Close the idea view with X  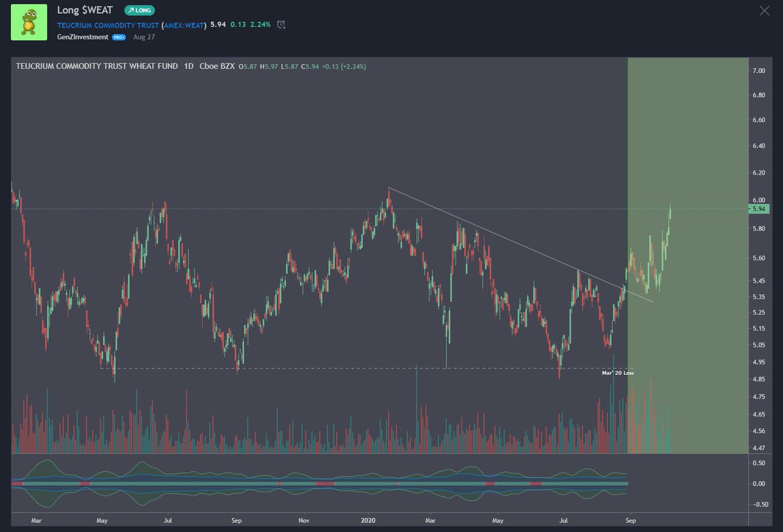(765, 10)
